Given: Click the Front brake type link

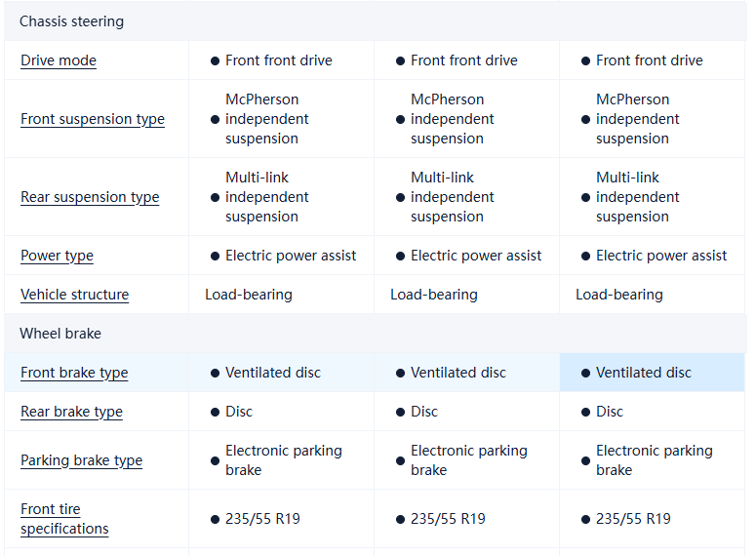Looking at the screenshot, I should (74, 373).
